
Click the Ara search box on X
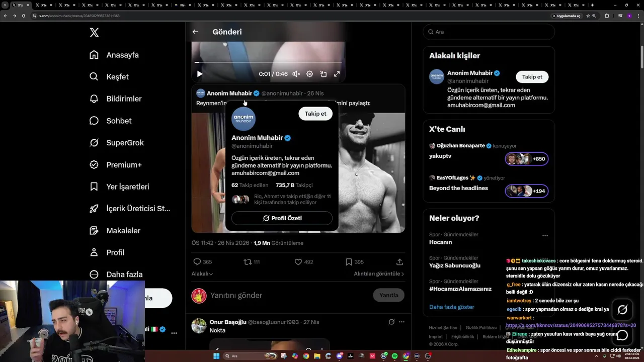(489, 32)
